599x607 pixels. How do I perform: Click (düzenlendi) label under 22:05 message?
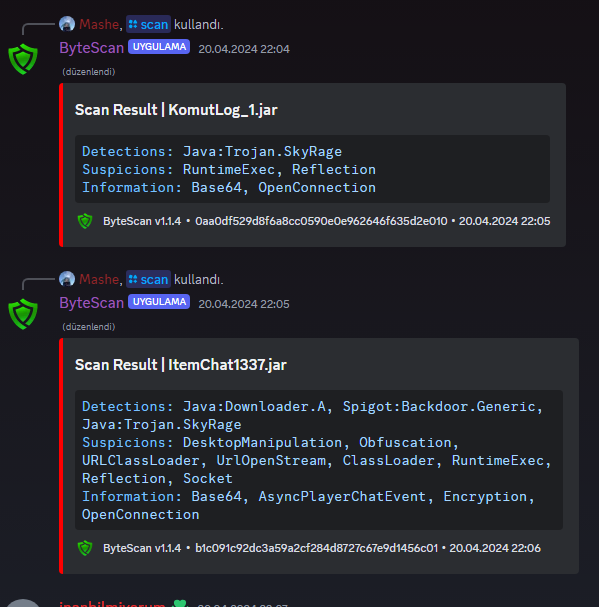pos(89,327)
